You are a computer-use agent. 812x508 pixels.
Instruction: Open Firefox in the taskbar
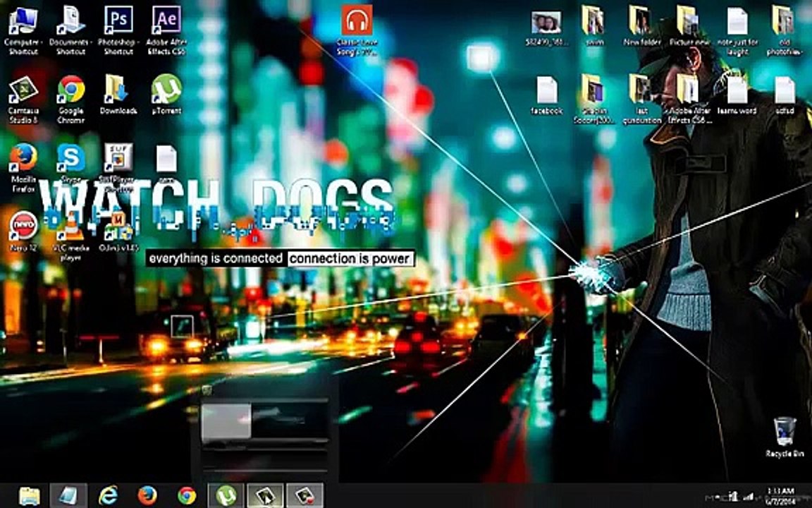click(147, 495)
